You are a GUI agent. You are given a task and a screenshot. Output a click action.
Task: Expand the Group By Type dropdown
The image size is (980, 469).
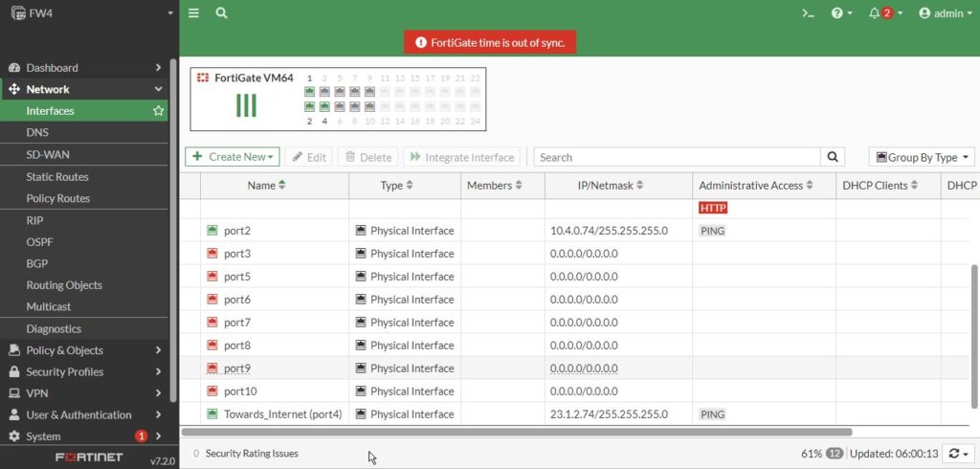(922, 157)
